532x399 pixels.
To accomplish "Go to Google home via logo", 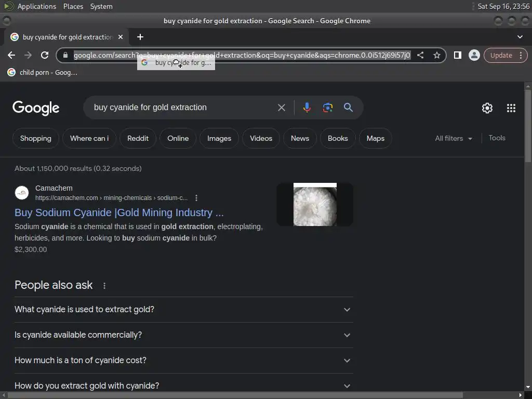I will click(x=36, y=108).
